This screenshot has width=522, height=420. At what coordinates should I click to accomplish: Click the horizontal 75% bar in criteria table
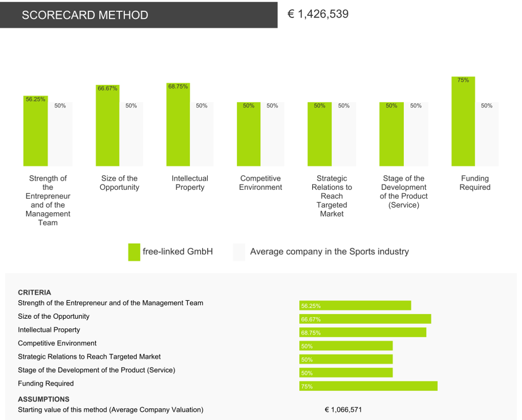pos(368,386)
